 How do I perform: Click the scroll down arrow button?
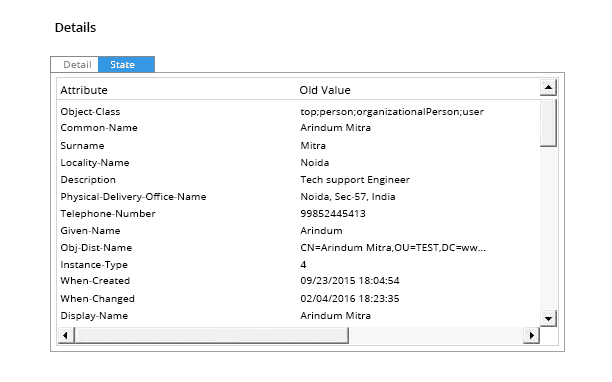[x=548, y=318]
